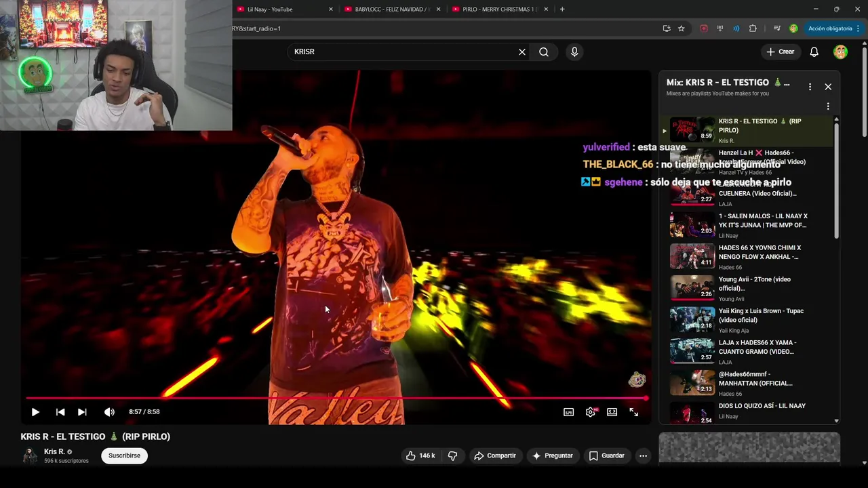Open the Crear create menu
The image size is (868, 488).
point(780,52)
